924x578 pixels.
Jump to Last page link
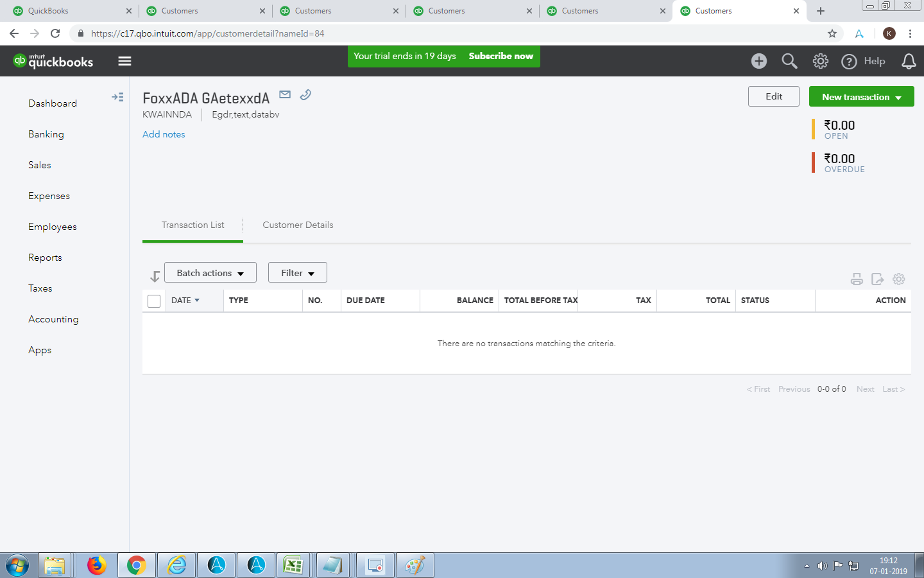893,389
